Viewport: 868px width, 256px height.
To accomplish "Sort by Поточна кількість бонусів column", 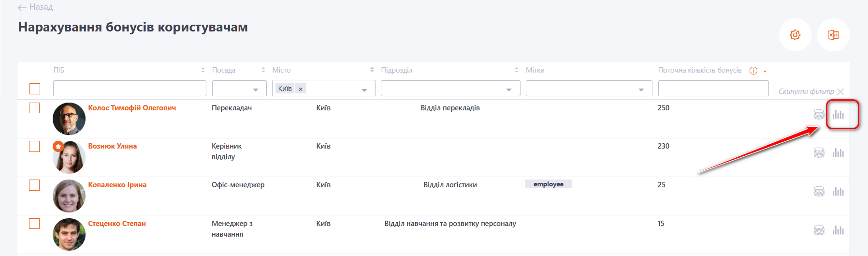I will (x=765, y=71).
